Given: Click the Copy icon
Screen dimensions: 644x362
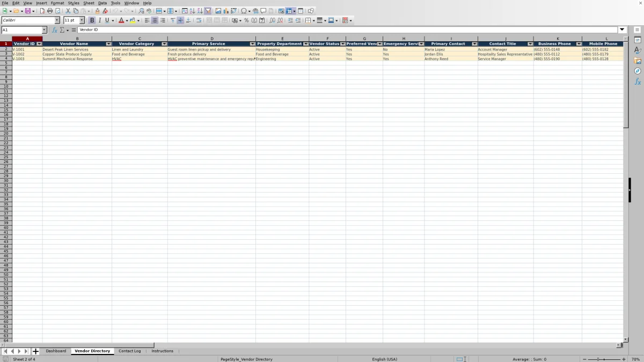Looking at the screenshot, I should (76, 11).
